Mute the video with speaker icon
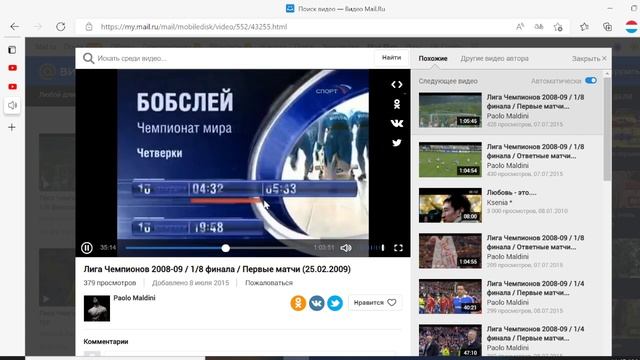Screen dimensions: 640x360 [346, 248]
